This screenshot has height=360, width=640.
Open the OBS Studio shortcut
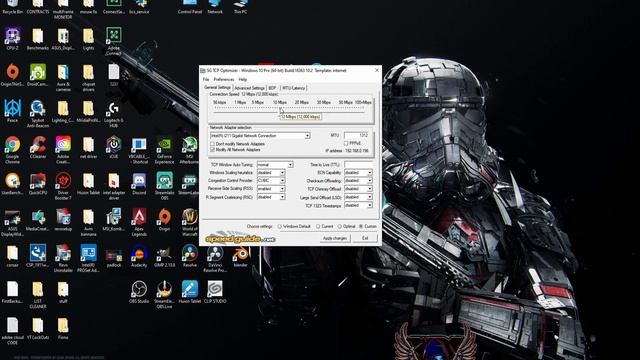coord(139,292)
